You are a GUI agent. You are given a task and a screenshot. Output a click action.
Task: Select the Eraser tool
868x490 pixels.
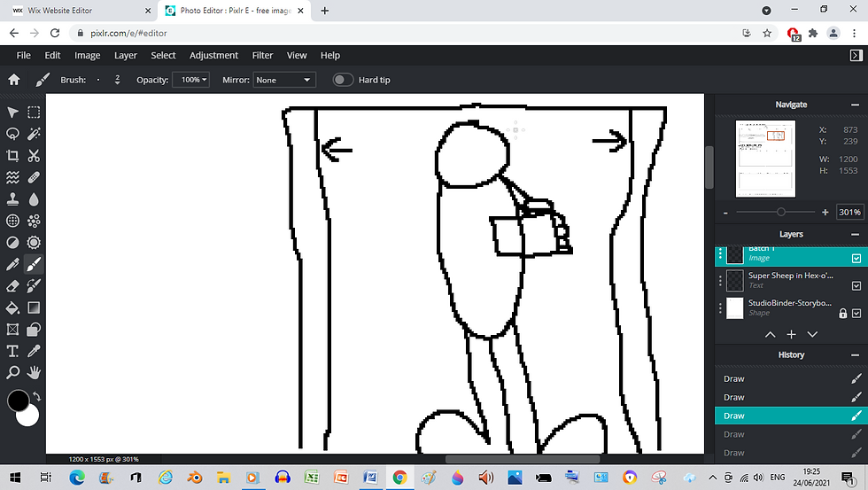pos(12,285)
